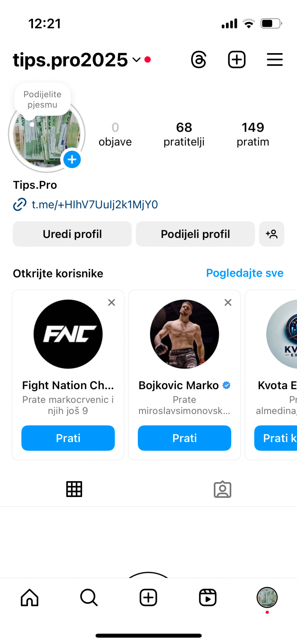Follow Fight Nation Championship with Prati
This screenshot has height=644, width=297.
[68, 438]
